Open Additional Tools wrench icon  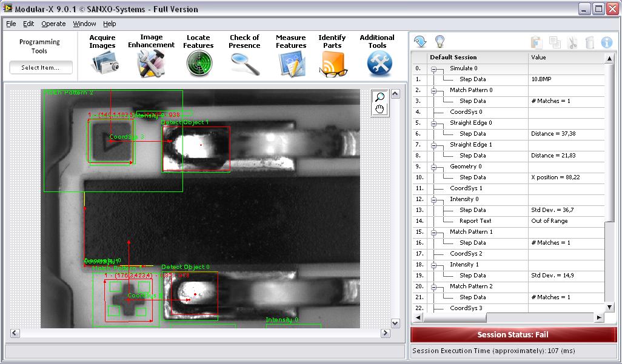coord(378,63)
